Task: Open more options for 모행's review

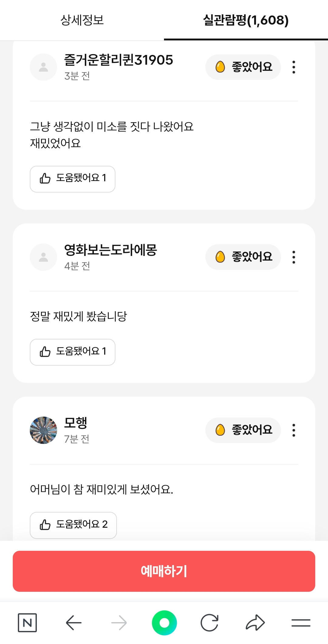Action: click(x=294, y=430)
